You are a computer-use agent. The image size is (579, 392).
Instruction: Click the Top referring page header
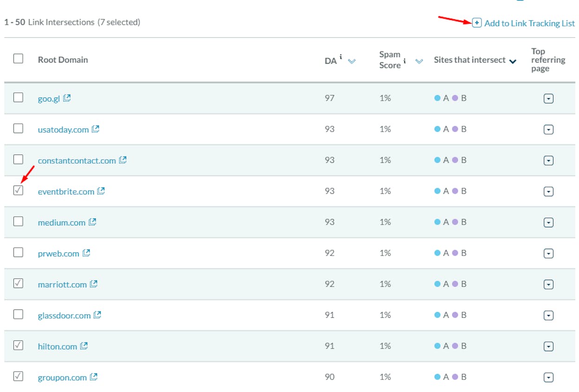click(548, 60)
